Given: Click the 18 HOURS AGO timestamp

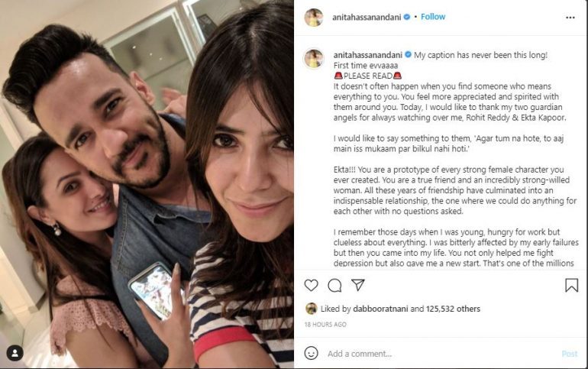Looking at the screenshot, I should coord(325,325).
